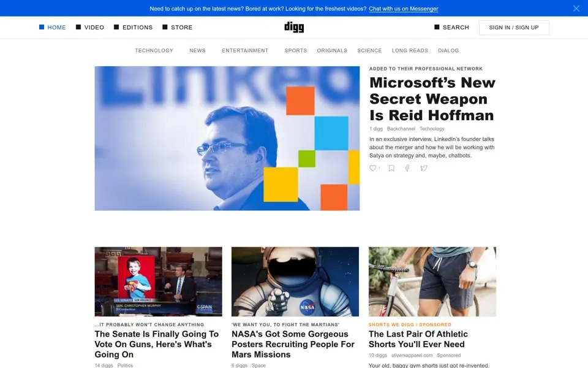Image resolution: width=588 pixels, height=368 pixels.
Task: Select the Entertainment category tab
Action: (245, 50)
